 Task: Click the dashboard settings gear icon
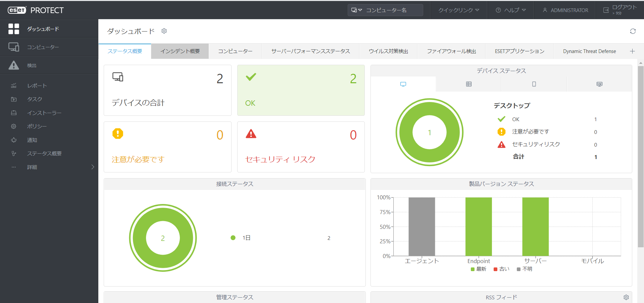[x=164, y=31]
